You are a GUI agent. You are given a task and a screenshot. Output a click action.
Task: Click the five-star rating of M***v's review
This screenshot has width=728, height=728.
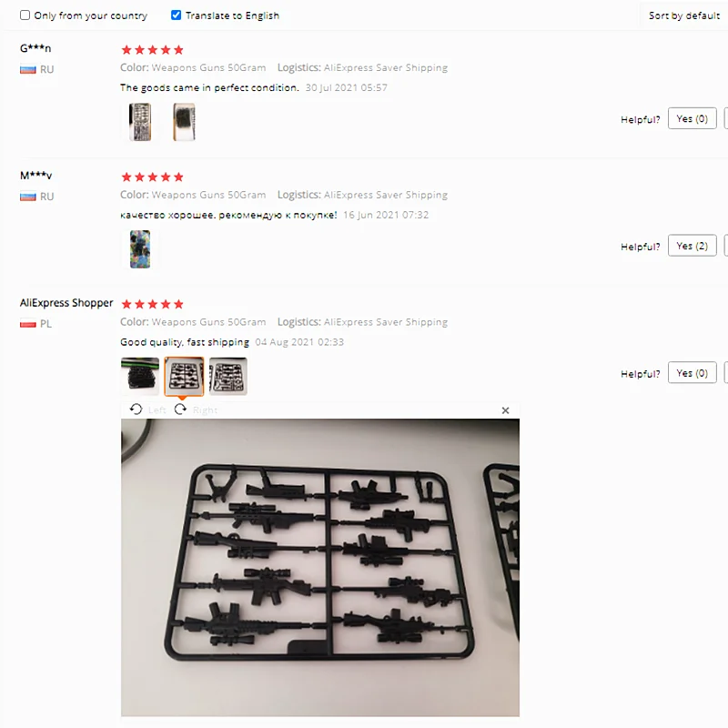pos(152,177)
